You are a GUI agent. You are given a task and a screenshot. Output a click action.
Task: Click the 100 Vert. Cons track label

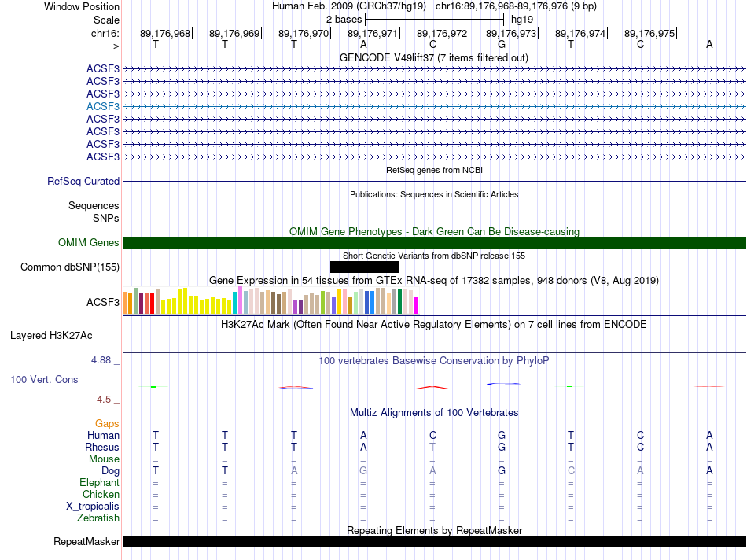(44, 379)
